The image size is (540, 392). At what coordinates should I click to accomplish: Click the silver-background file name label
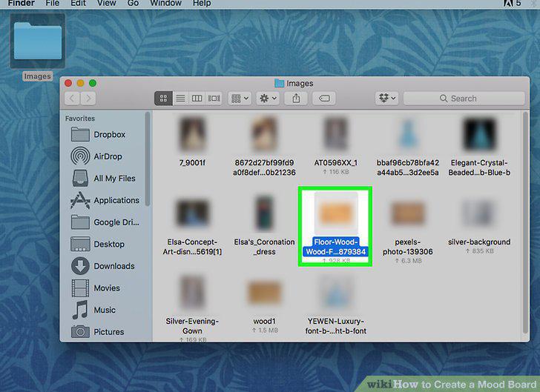pyautogui.click(x=479, y=242)
